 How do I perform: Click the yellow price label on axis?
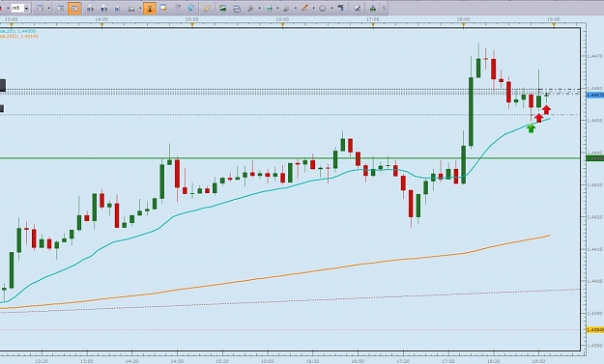click(594, 330)
